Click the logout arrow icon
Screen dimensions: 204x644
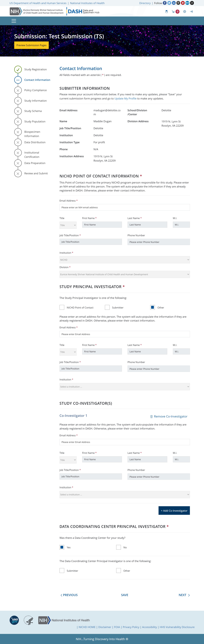(191, 12)
